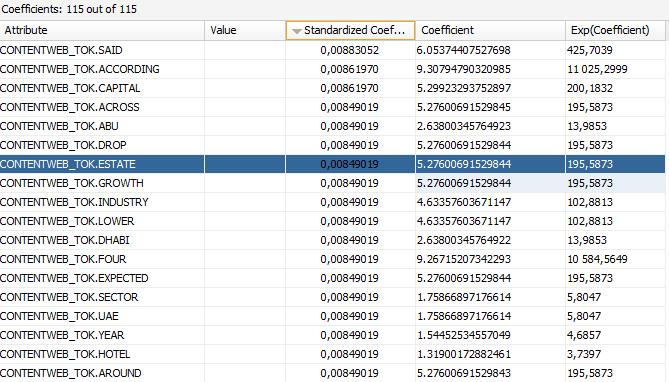The height and width of the screenshot is (382, 669).
Task: Select row CONTENTWEB_TOK.DHABI
Action: [x=332, y=240]
